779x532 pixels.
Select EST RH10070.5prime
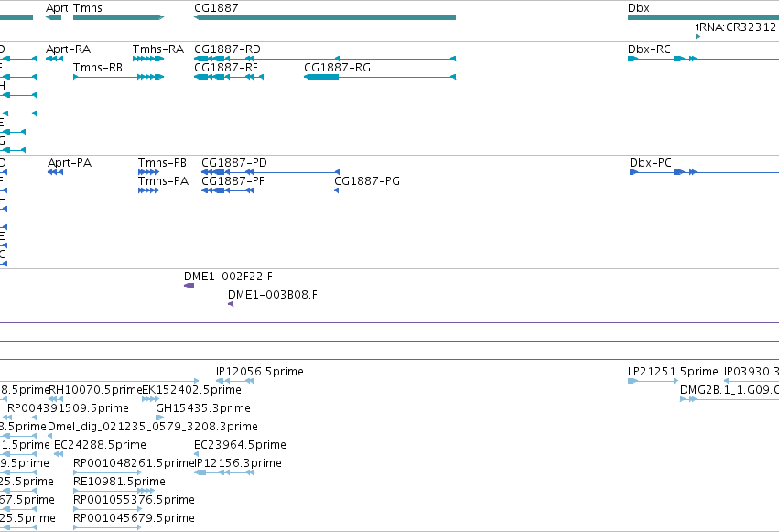click(x=95, y=390)
